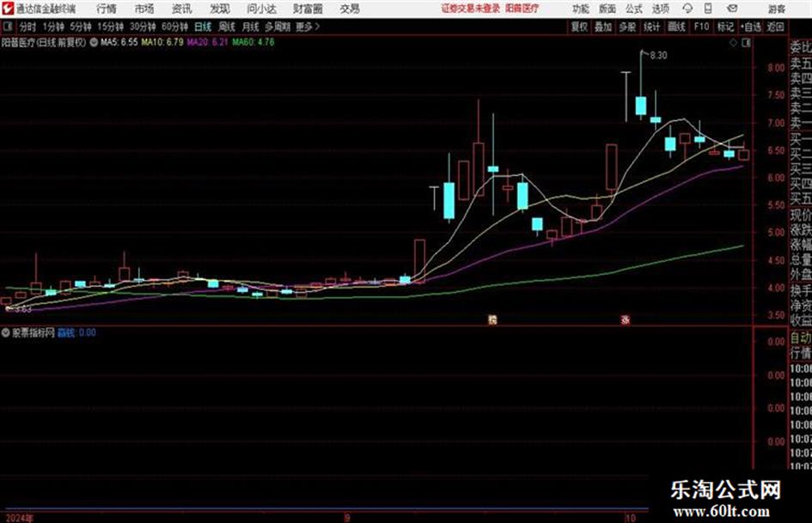Screen dimensions: 812x523
Task: Open the message envelope icon
Action: (732, 9)
